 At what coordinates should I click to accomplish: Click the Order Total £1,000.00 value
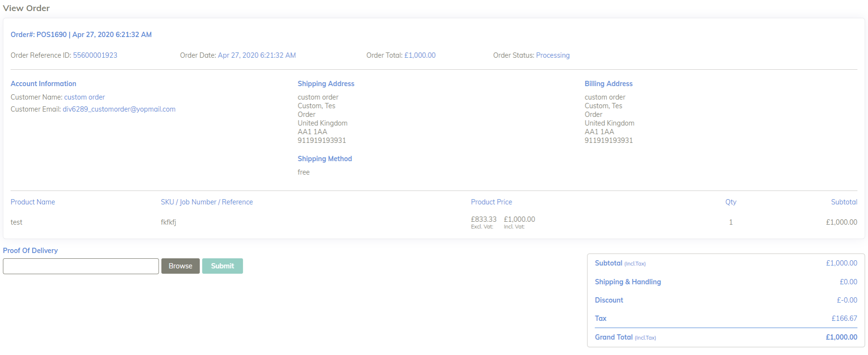(420, 55)
